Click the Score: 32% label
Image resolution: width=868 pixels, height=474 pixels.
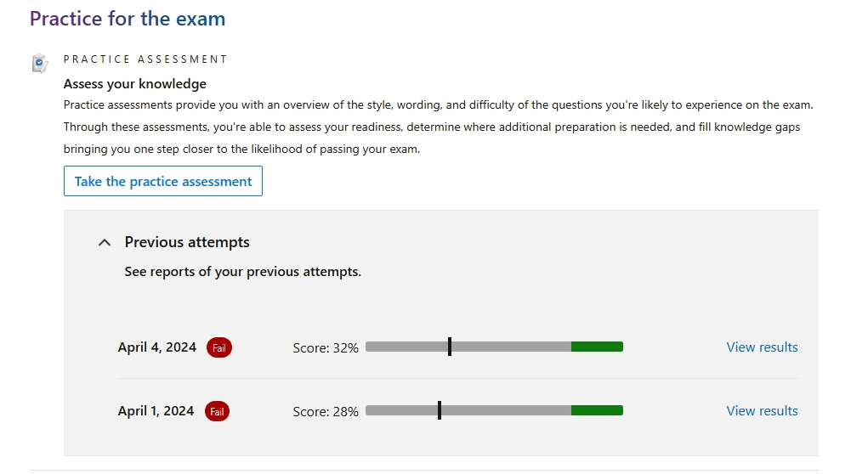(x=326, y=348)
